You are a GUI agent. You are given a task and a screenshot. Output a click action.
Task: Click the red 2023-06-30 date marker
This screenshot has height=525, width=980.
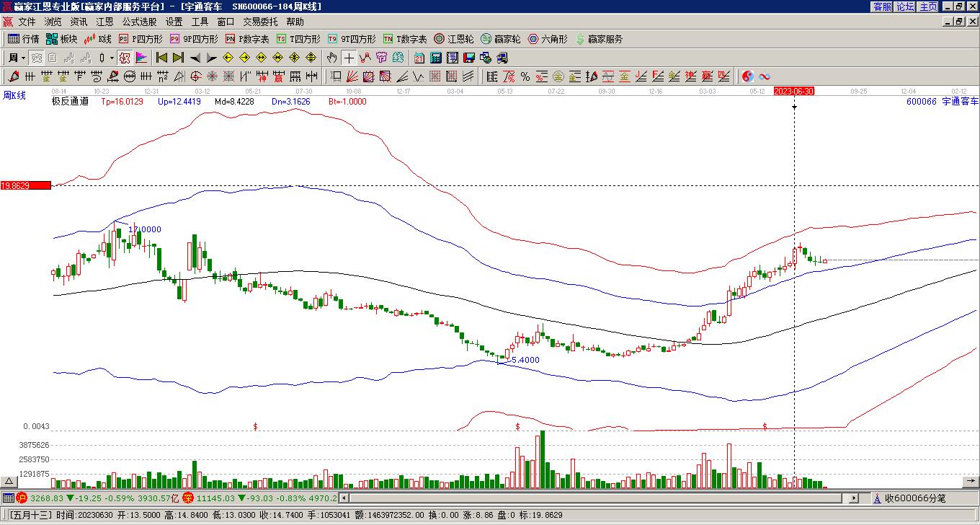pos(794,91)
